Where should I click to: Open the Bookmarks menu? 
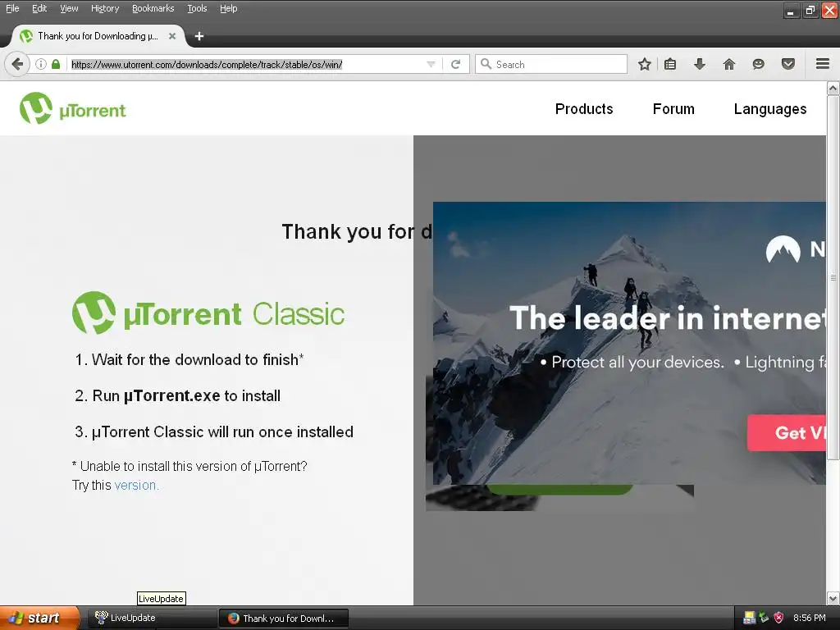153,8
